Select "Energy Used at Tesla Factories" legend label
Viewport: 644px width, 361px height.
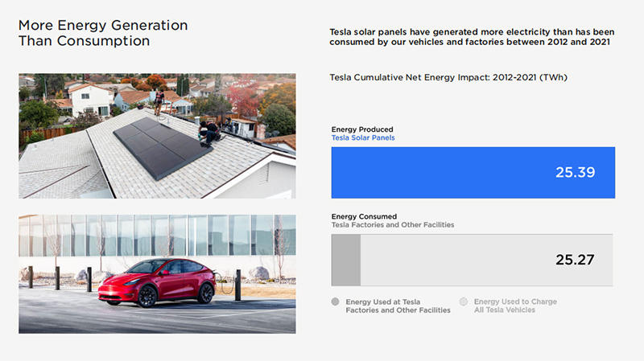398,306
